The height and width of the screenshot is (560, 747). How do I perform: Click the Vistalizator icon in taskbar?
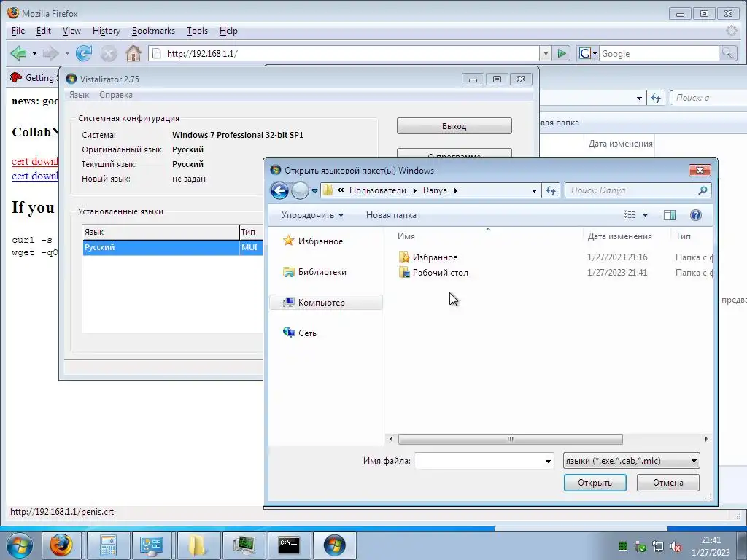(334, 545)
